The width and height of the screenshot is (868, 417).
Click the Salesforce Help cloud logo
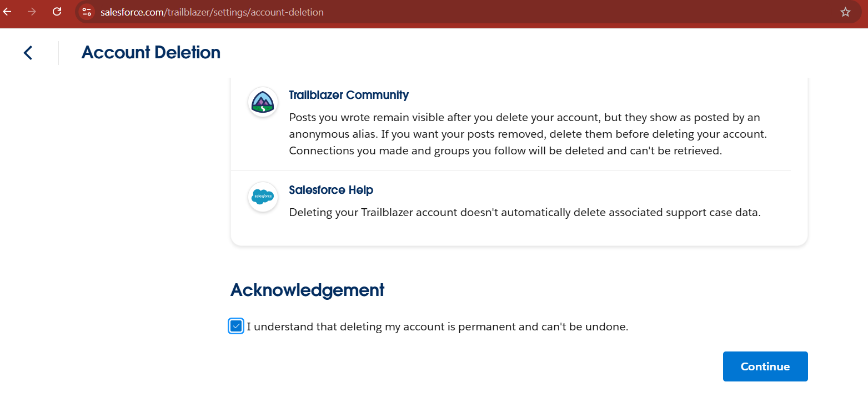(x=262, y=197)
